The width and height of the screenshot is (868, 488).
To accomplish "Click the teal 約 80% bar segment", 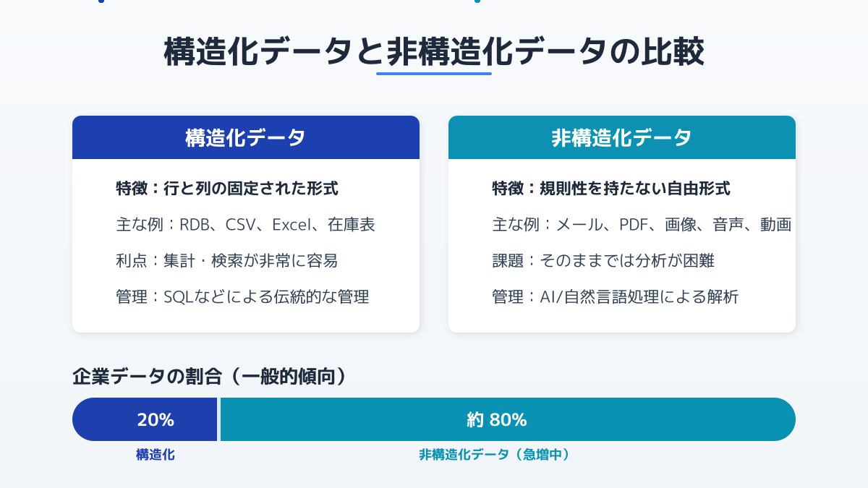I will click(x=508, y=419).
